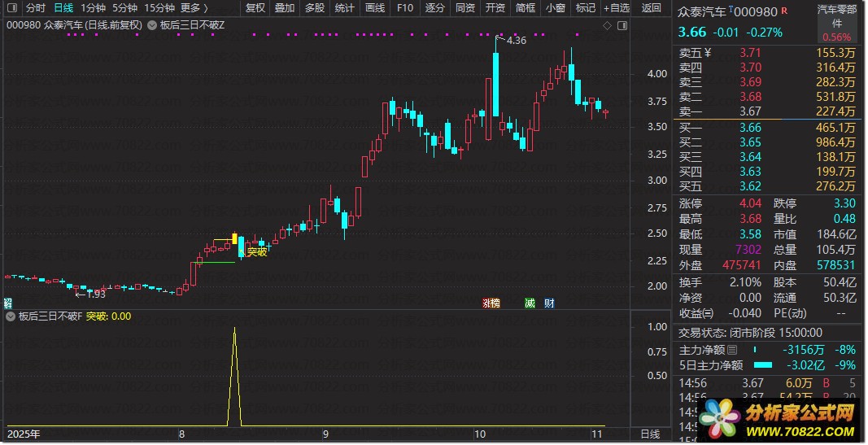
Task: Open the 复权 adjustment option
Action: coord(255,8)
